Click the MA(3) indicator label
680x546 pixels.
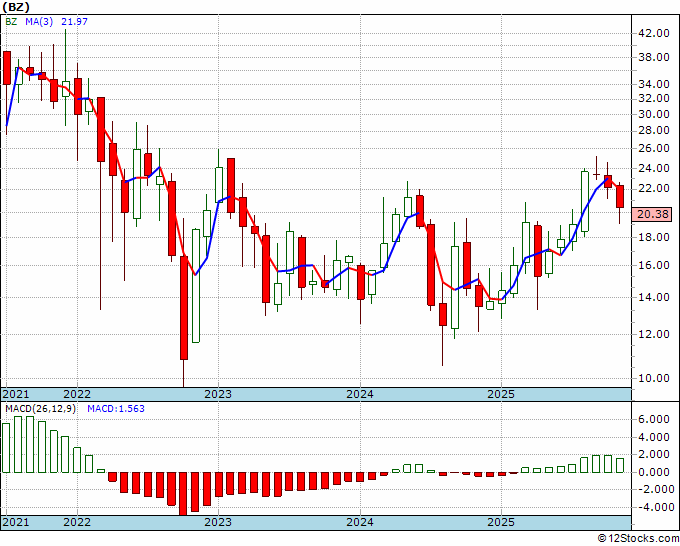coord(39,21)
